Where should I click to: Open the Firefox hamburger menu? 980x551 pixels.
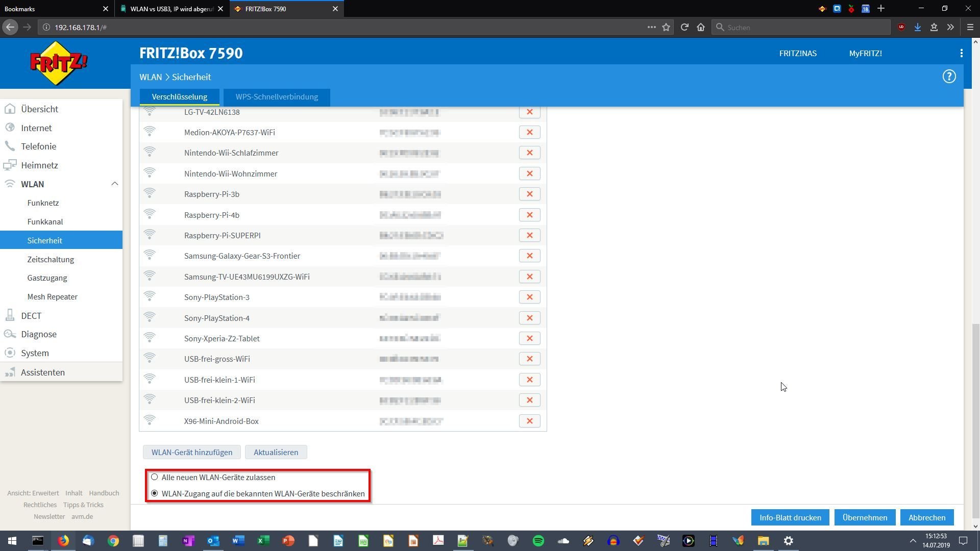pos(970,27)
